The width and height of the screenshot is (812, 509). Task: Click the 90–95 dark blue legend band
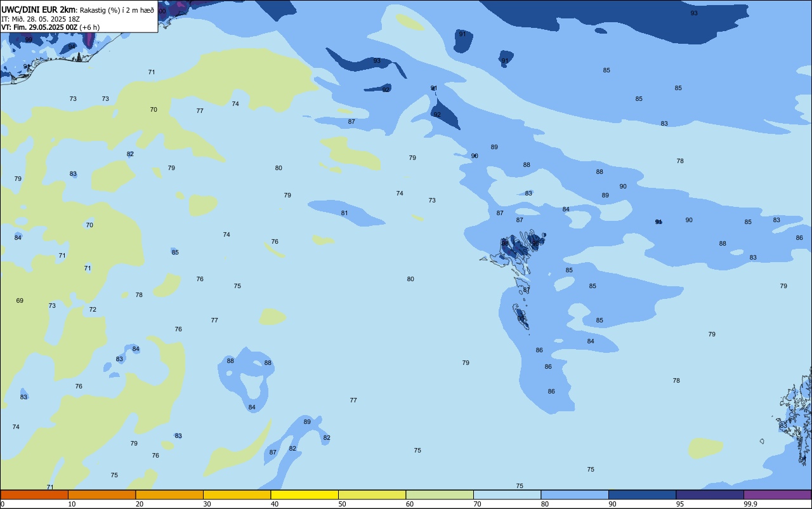pyautogui.click(x=642, y=494)
